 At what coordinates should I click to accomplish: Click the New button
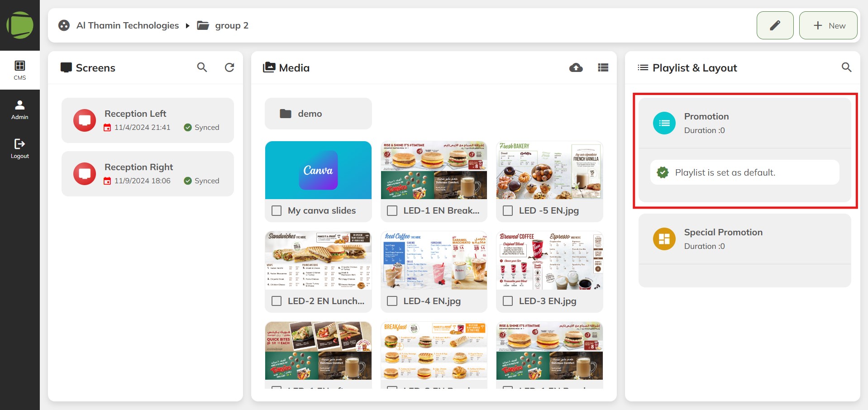coord(828,25)
